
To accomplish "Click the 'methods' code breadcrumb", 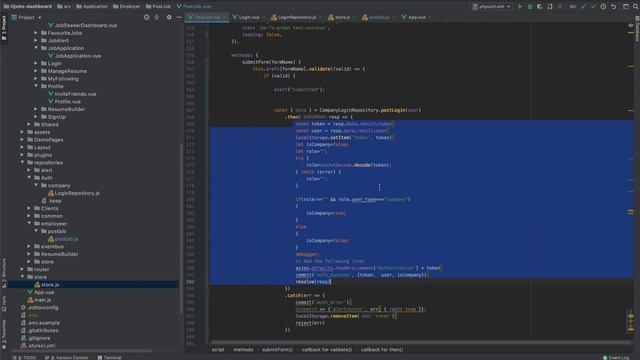I will [243, 350].
